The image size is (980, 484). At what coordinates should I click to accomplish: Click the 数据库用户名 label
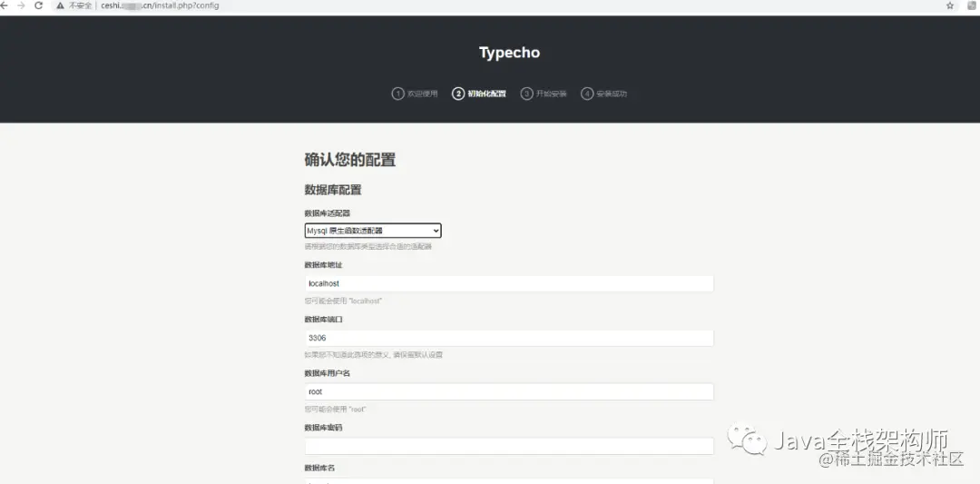pyautogui.click(x=328, y=373)
